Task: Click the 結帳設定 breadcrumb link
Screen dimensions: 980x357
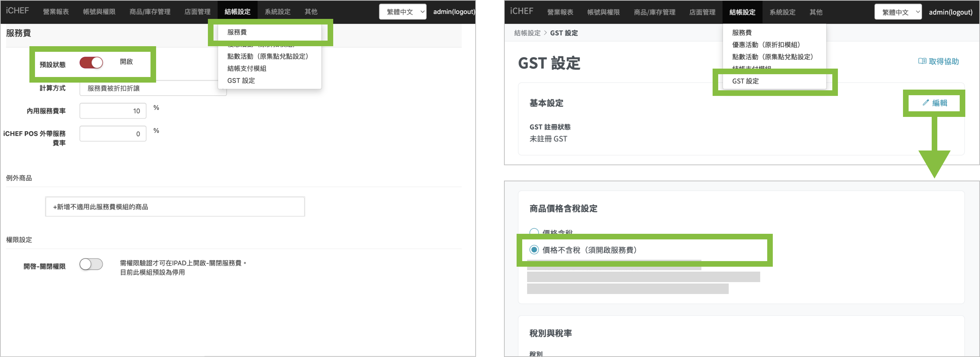Action: [527, 33]
